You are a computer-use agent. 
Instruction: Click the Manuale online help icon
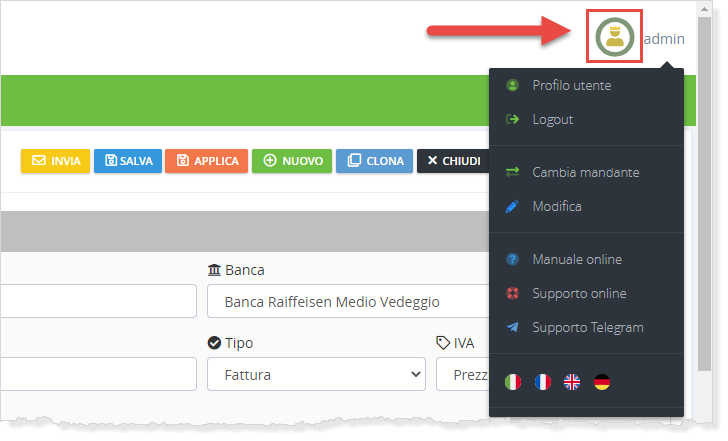tap(513, 260)
